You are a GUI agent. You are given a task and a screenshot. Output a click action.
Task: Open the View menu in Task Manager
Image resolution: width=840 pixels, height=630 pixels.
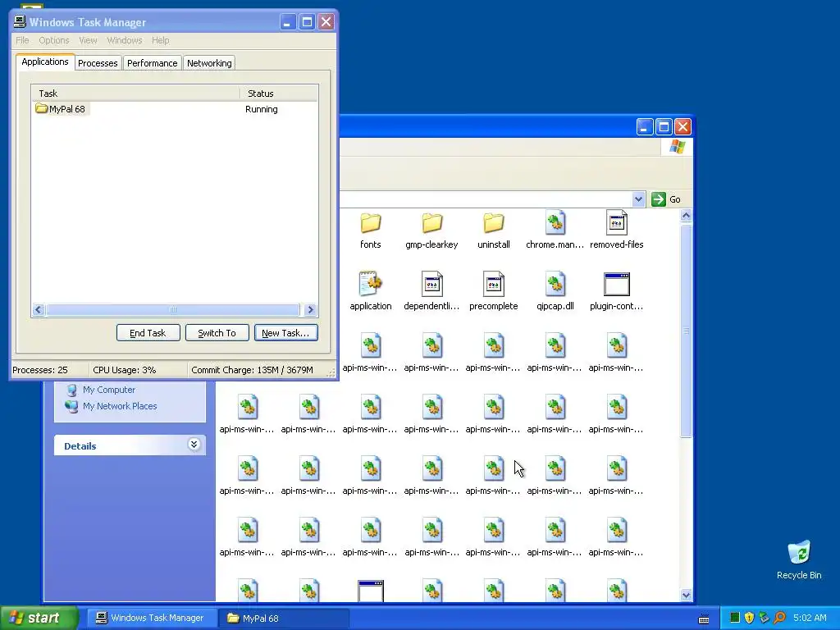[x=88, y=40]
